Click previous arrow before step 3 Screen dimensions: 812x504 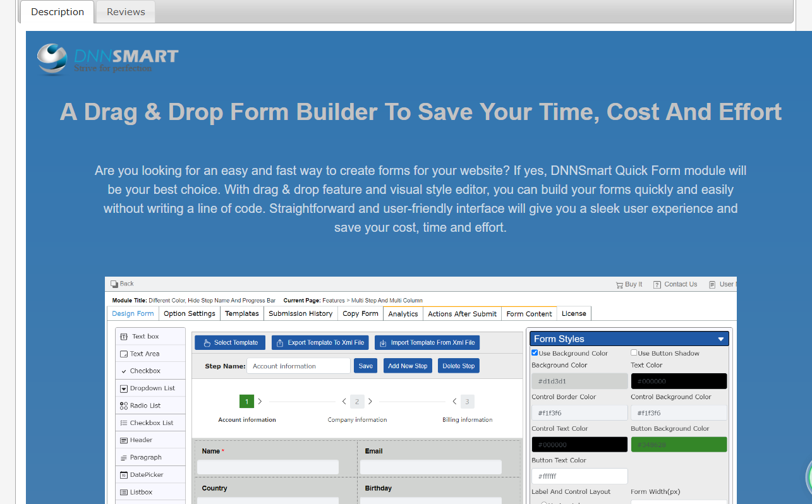click(x=454, y=401)
